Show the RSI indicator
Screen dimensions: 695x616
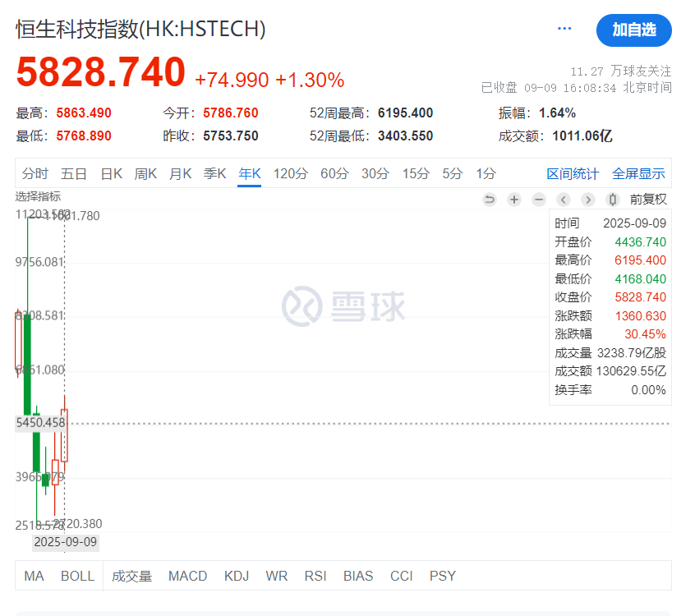[315, 576]
